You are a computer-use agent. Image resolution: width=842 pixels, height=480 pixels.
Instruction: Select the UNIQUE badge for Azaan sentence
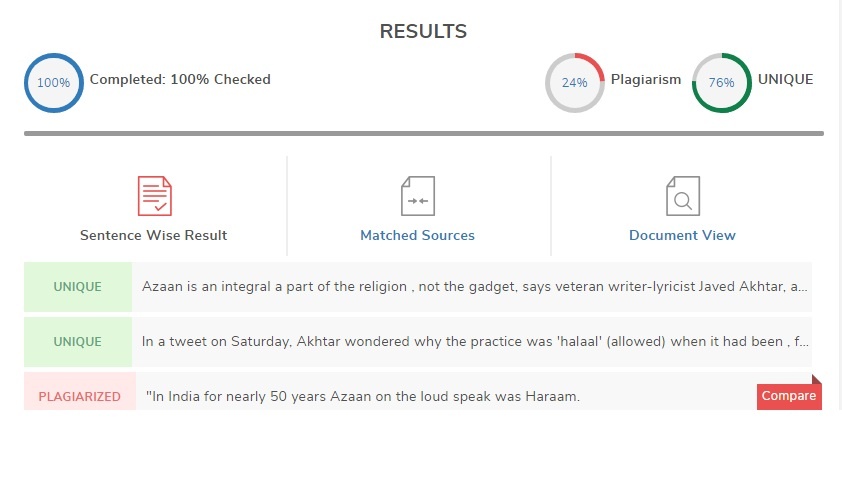tap(78, 287)
